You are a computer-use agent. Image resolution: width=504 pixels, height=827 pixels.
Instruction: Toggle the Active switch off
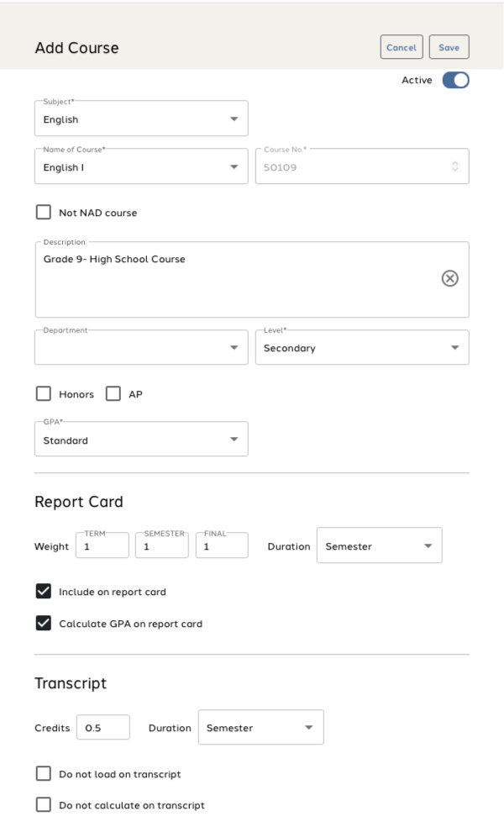tap(455, 81)
